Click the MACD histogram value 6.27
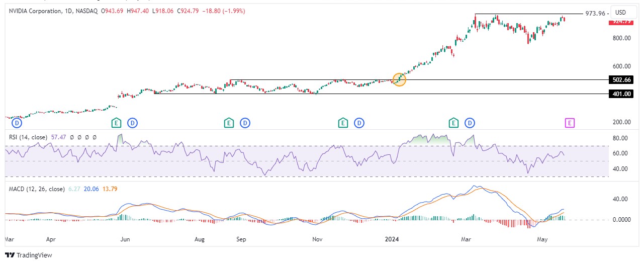The image size is (644, 264). 73,189
